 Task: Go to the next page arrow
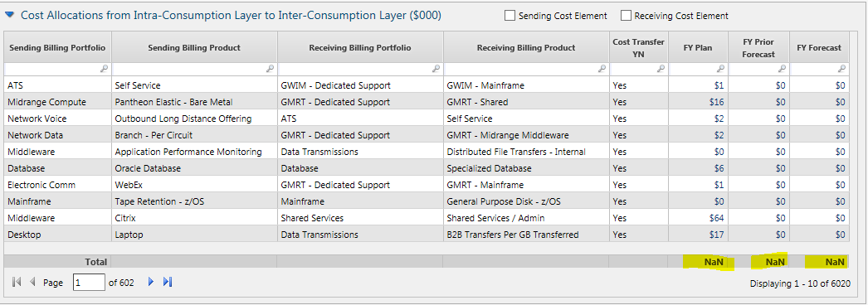pos(150,283)
